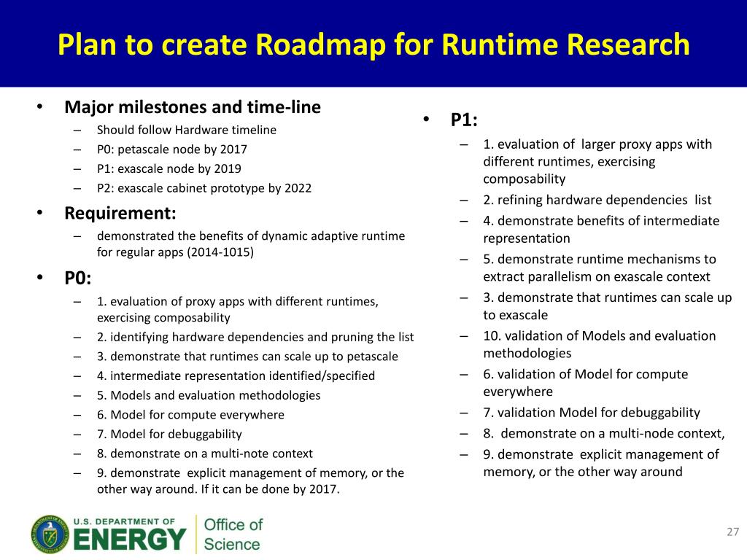Click the ENERGY wordmark in the footer
The width and height of the screenshot is (747, 560).
pyautogui.click(x=130, y=540)
